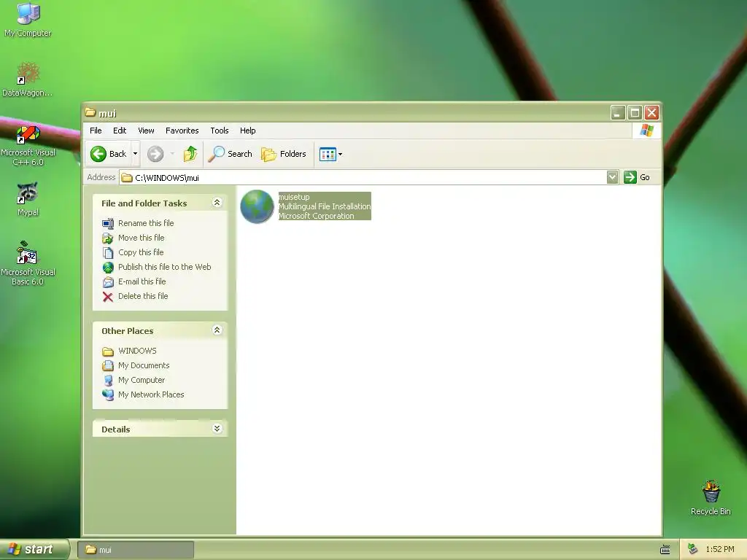
Task: Open the Views button menu
Action: (330, 154)
